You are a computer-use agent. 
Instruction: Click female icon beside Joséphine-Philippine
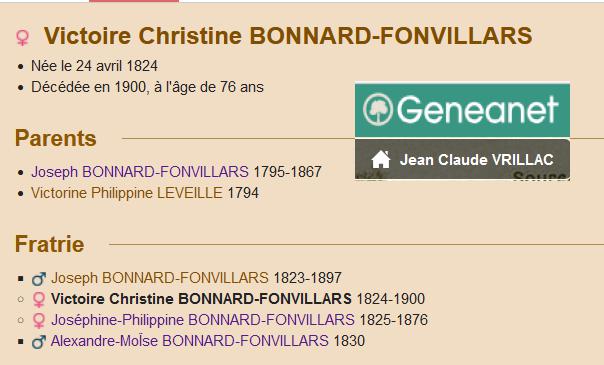coord(39,321)
